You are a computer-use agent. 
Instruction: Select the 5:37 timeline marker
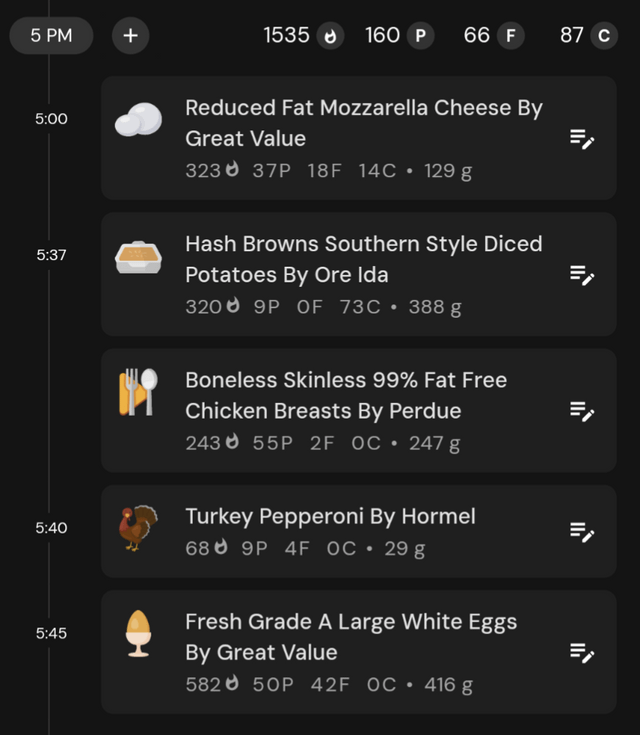pyautogui.click(x=51, y=255)
